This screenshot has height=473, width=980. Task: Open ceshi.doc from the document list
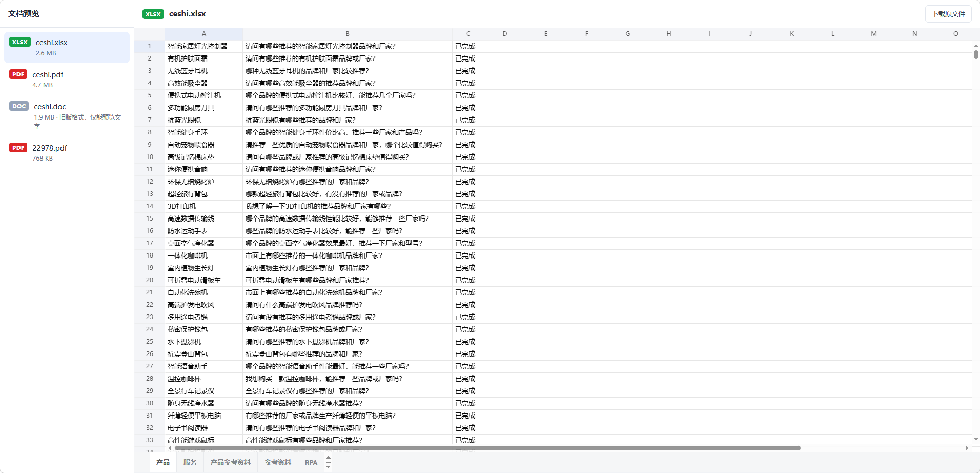click(67, 116)
